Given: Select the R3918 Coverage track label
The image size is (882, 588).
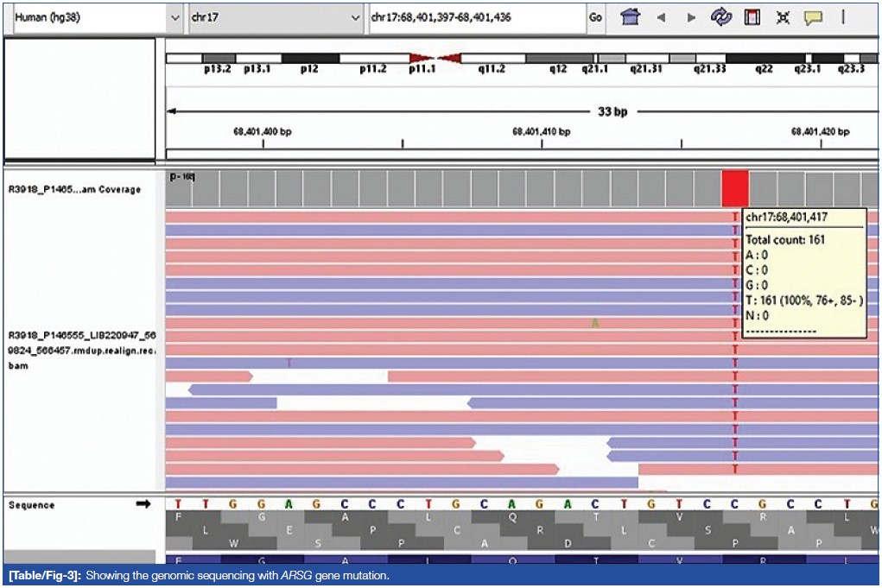Looking at the screenshot, I should click(x=74, y=190).
